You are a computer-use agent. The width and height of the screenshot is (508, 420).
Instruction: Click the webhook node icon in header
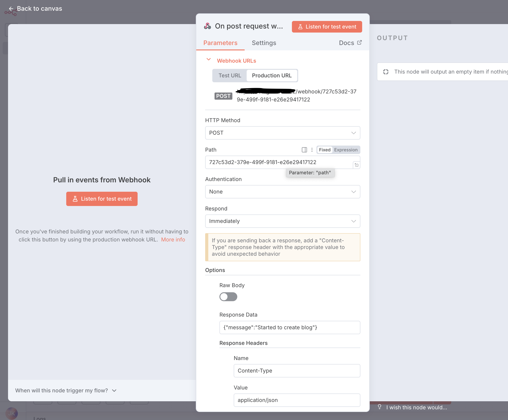(207, 26)
